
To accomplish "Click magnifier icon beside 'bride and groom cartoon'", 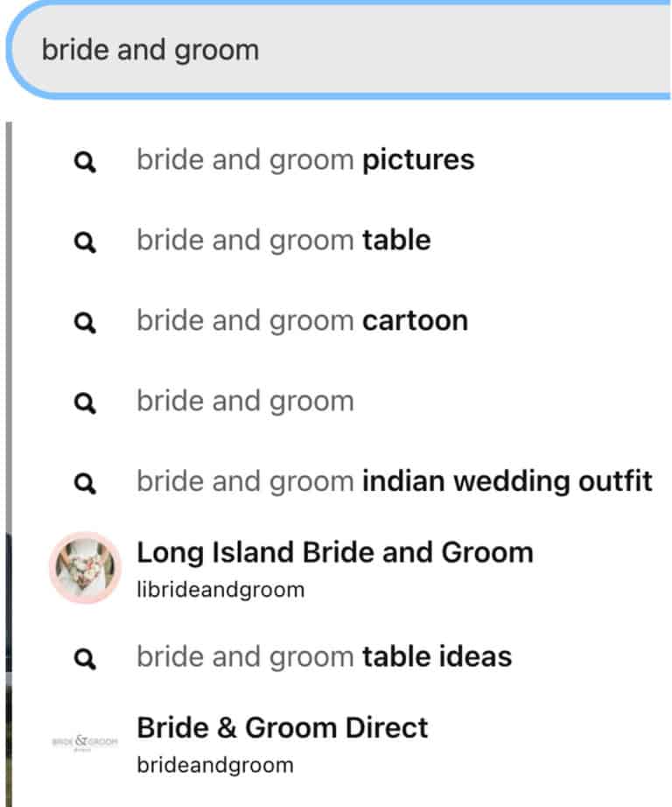I will click(x=85, y=323).
